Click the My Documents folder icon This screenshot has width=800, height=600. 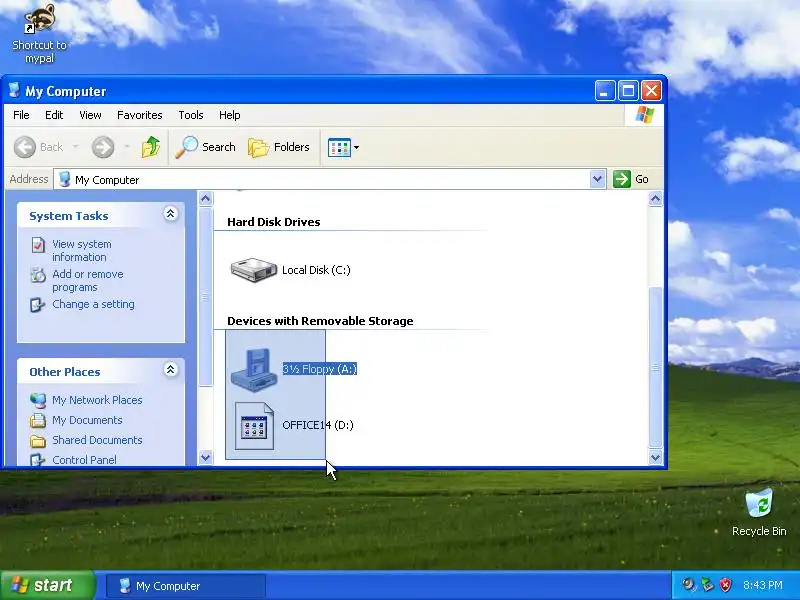click(x=38, y=420)
